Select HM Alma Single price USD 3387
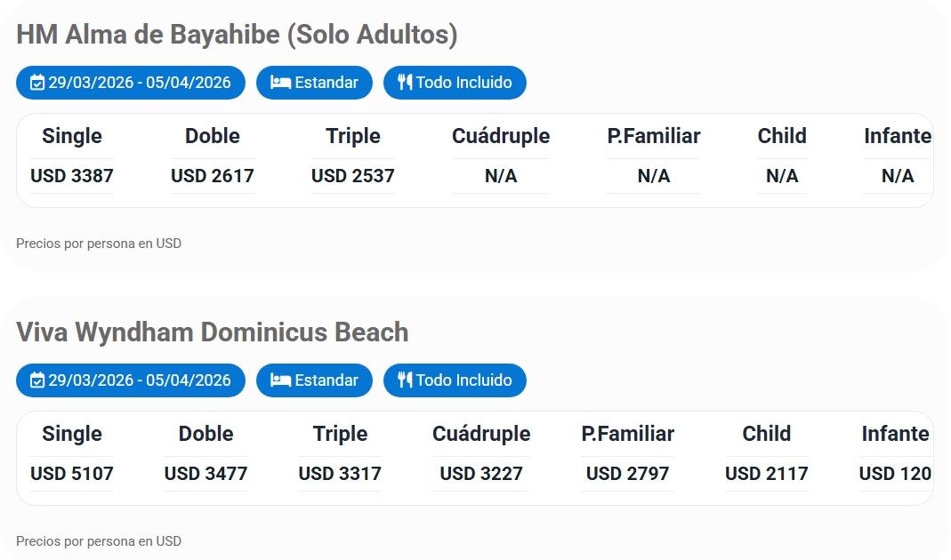 pyautogui.click(x=72, y=176)
